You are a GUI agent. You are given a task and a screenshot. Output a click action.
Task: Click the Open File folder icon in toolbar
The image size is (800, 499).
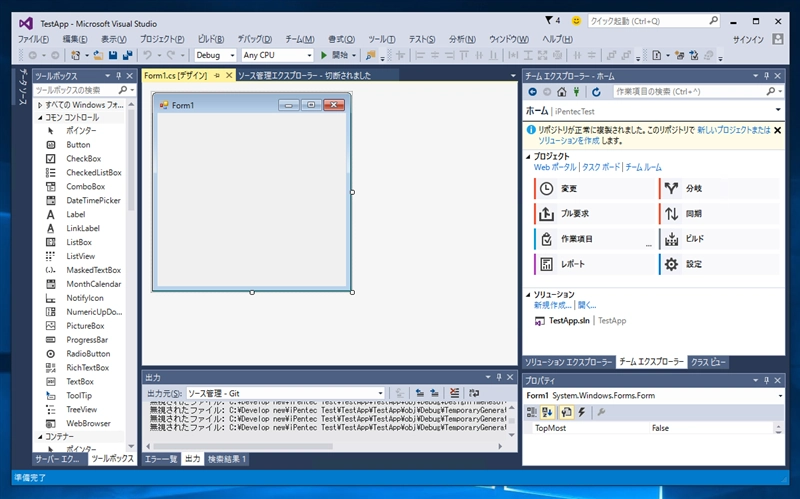(x=98, y=55)
